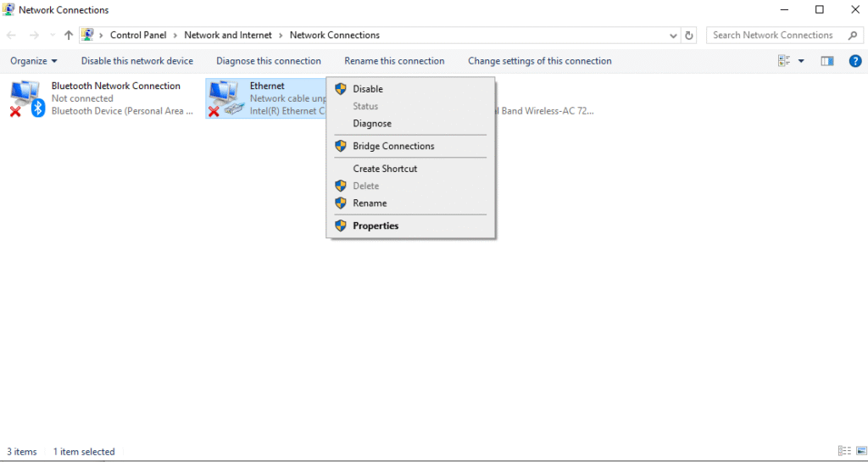Choose Create Shortcut from context menu
The image size is (868, 462).
click(385, 169)
